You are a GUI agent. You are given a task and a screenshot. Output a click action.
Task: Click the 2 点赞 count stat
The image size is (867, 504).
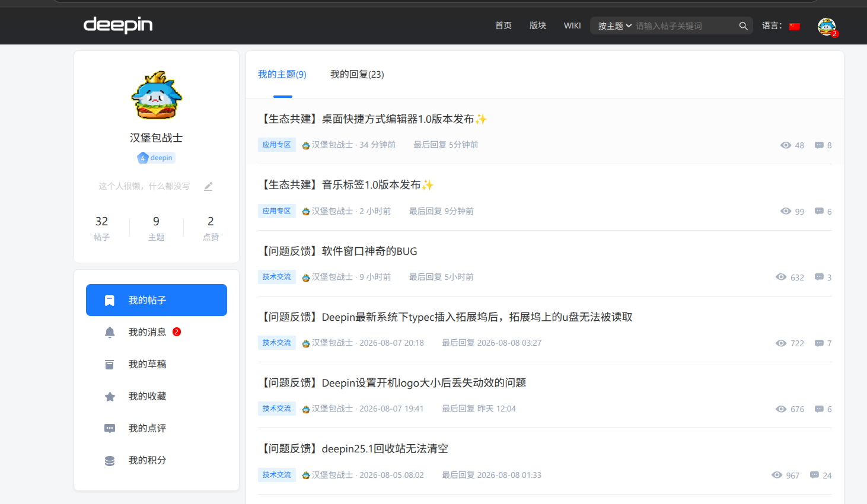(x=211, y=228)
